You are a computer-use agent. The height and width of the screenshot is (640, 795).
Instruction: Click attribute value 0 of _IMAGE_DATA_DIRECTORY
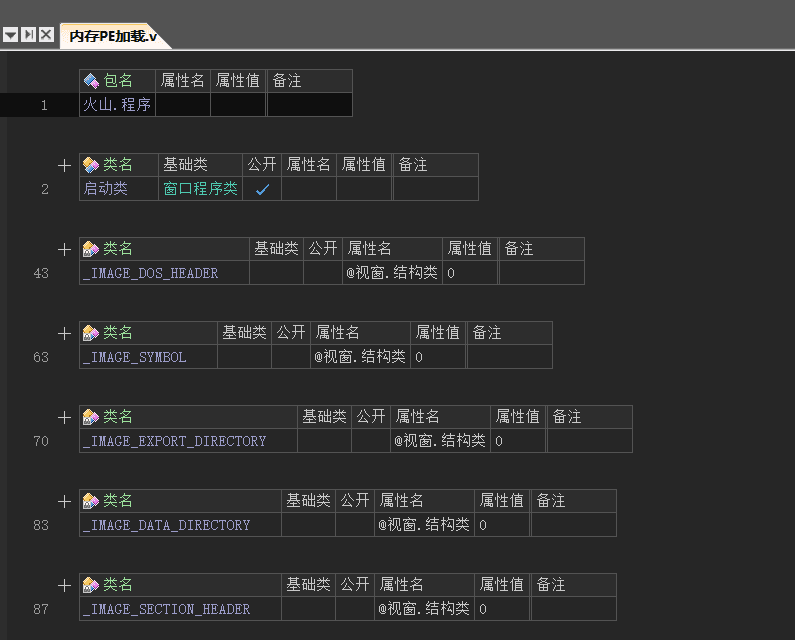(483, 525)
